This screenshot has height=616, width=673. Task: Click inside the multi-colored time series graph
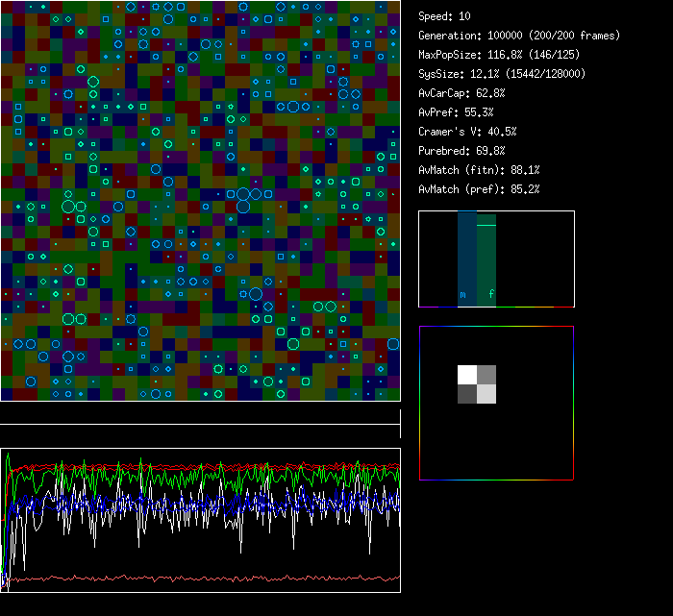(x=200, y=520)
